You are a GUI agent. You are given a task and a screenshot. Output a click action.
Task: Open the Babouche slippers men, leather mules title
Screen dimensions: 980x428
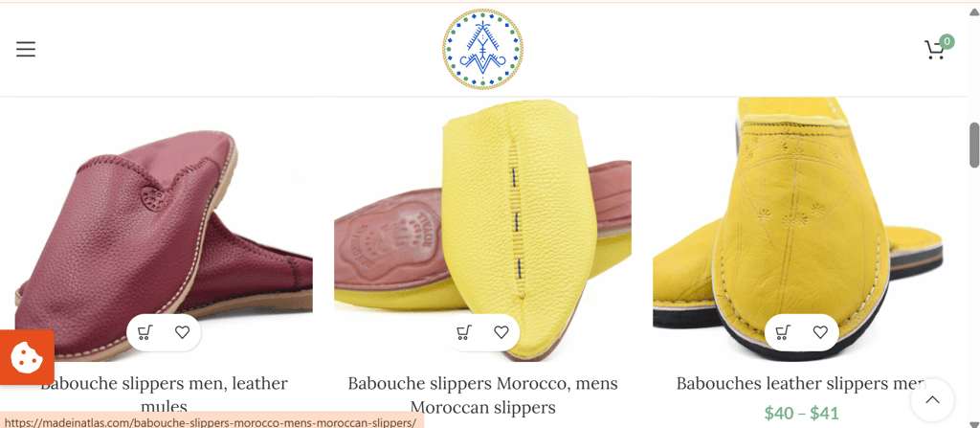click(164, 394)
